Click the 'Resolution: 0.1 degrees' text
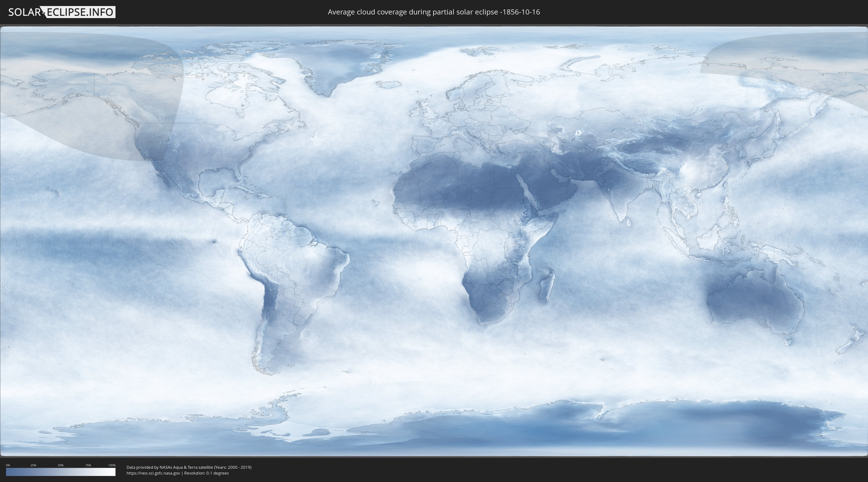 pyautogui.click(x=206, y=473)
